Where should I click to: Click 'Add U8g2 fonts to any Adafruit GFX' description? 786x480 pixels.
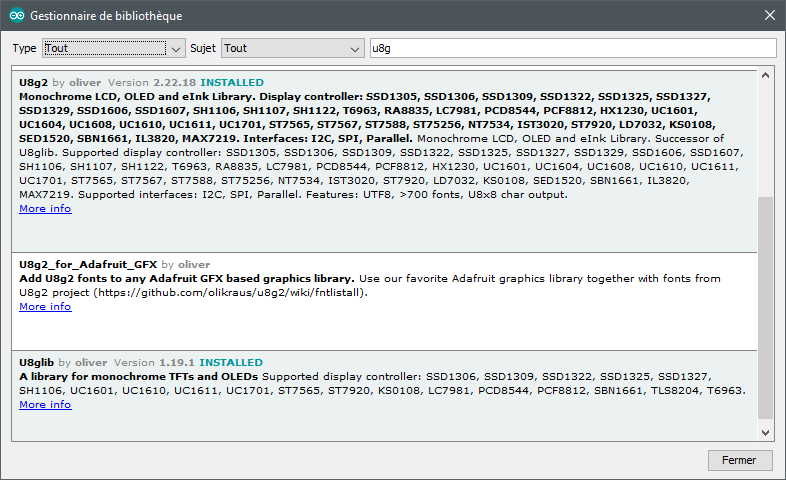(x=187, y=279)
